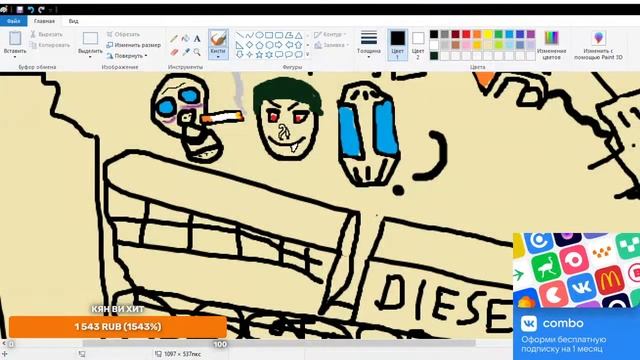Pick the pink color swatch
Viewport: 640px width, 360px height.
pos(466,44)
